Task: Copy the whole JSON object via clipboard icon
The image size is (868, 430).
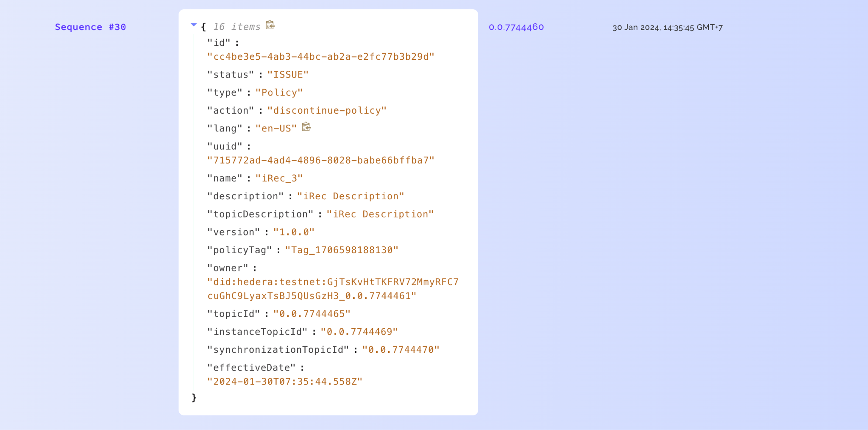Action: pyautogui.click(x=270, y=25)
